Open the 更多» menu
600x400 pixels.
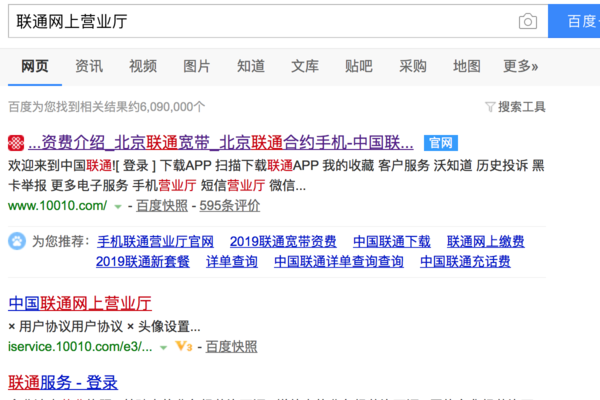(520, 66)
